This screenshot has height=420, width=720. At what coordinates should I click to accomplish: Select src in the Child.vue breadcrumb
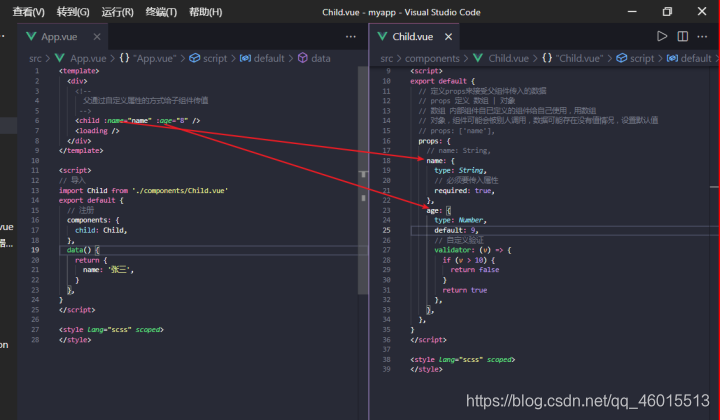click(x=387, y=58)
